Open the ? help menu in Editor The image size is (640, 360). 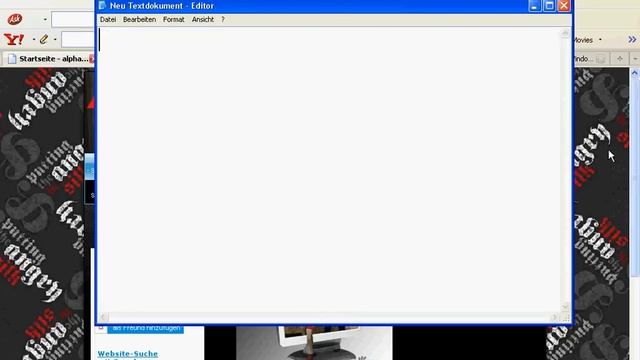223,20
